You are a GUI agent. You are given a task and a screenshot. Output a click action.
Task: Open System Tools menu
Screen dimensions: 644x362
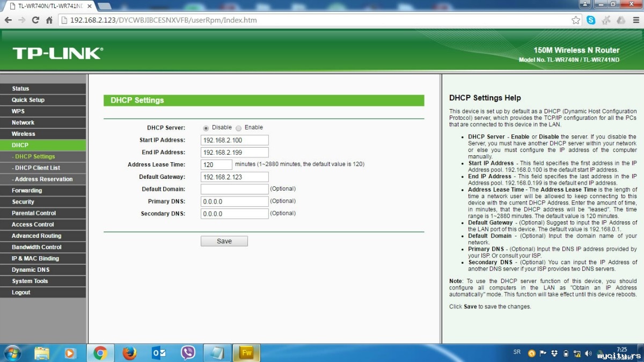43,281
